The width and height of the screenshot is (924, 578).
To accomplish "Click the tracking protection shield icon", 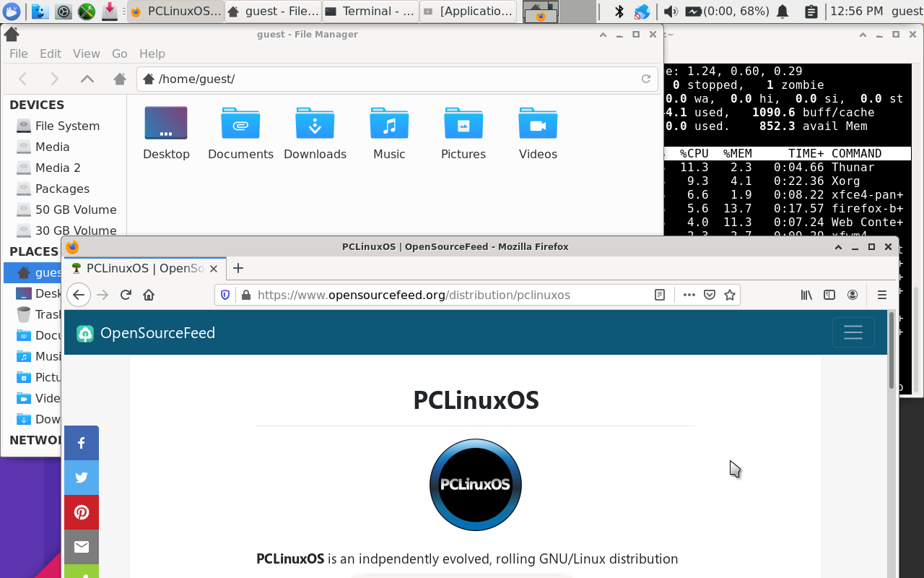I will (x=225, y=295).
